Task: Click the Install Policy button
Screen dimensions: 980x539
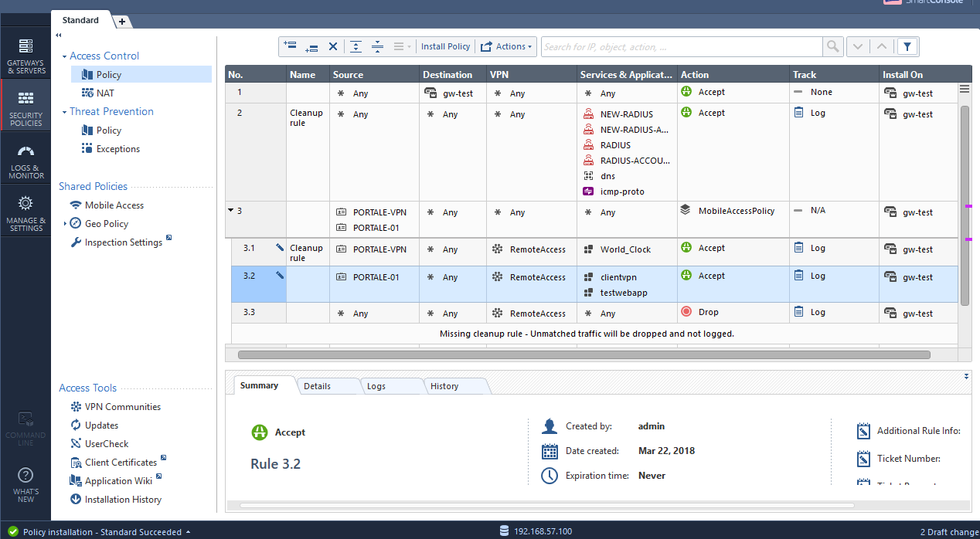Action: tap(445, 46)
